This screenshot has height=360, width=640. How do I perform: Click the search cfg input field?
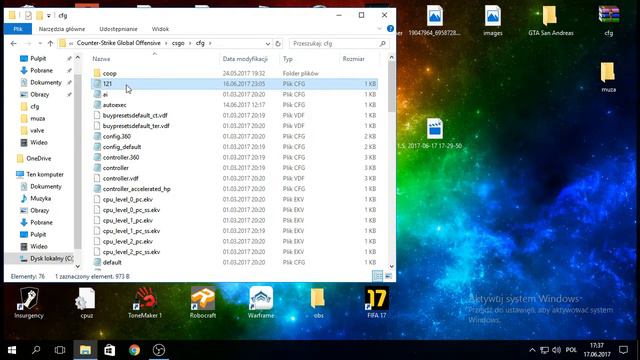tap(338, 43)
